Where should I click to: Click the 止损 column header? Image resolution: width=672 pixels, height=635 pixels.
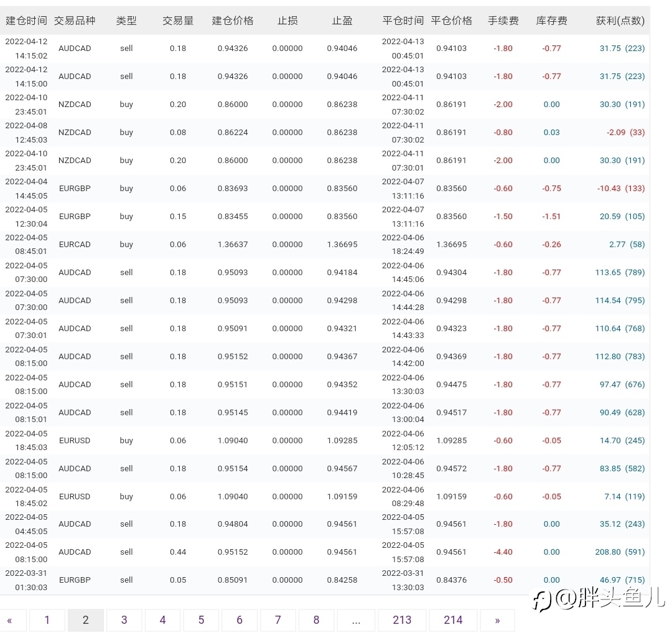click(287, 21)
